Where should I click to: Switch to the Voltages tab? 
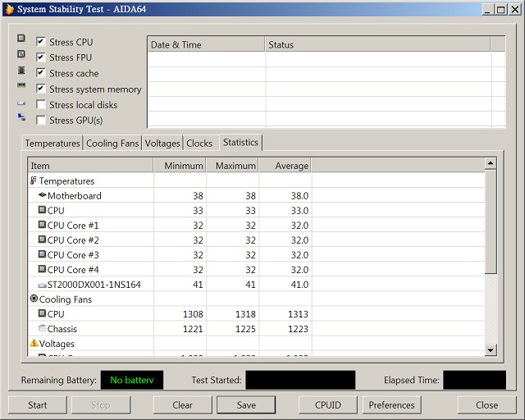pyautogui.click(x=162, y=144)
